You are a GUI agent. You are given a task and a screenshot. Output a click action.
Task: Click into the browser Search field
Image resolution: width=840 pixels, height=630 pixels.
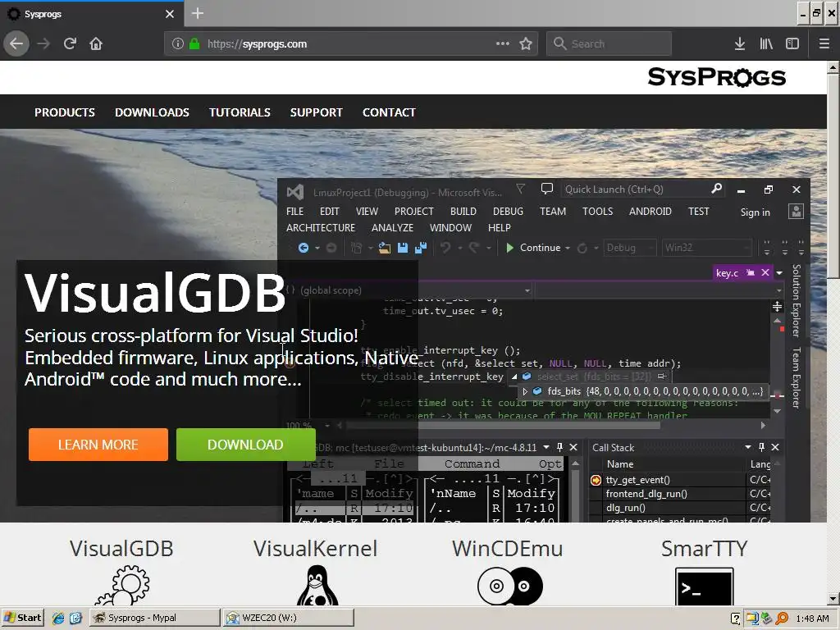point(609,44)
